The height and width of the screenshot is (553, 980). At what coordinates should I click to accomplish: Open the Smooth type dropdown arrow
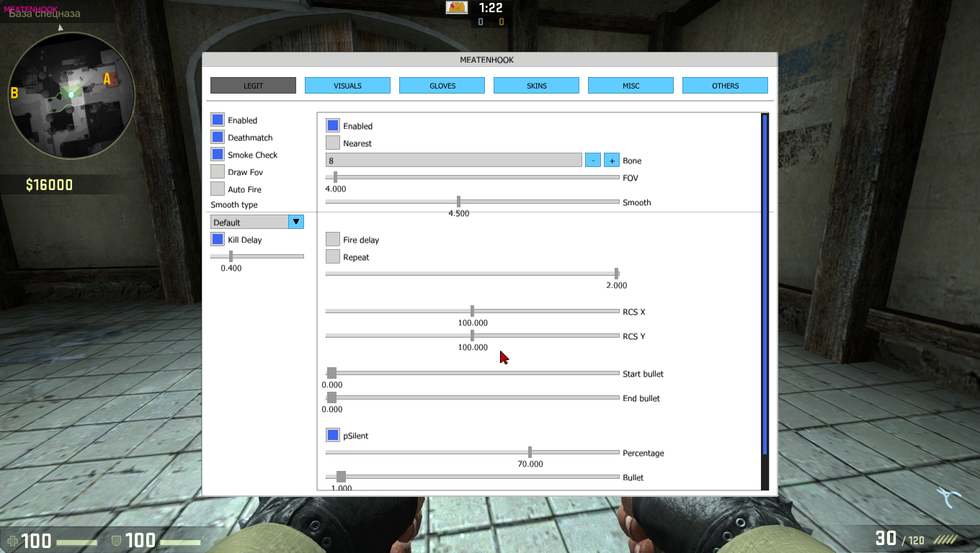coord(296,222)
